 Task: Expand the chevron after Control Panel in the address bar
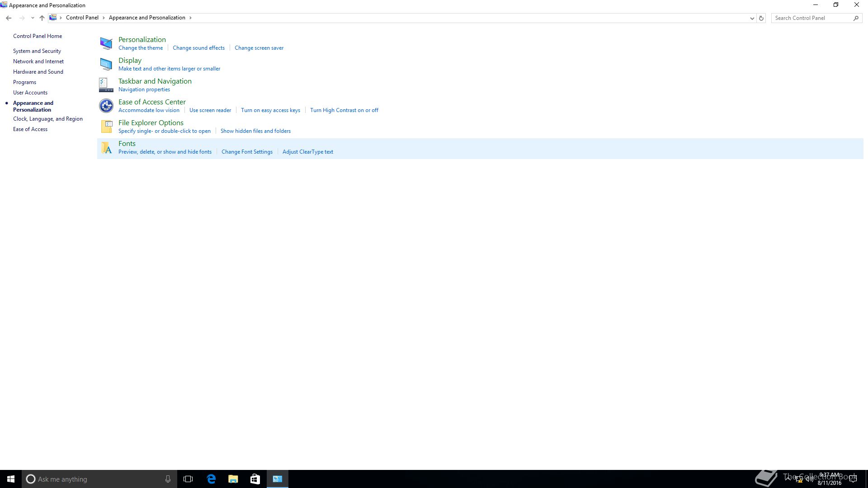pos(104,18)
